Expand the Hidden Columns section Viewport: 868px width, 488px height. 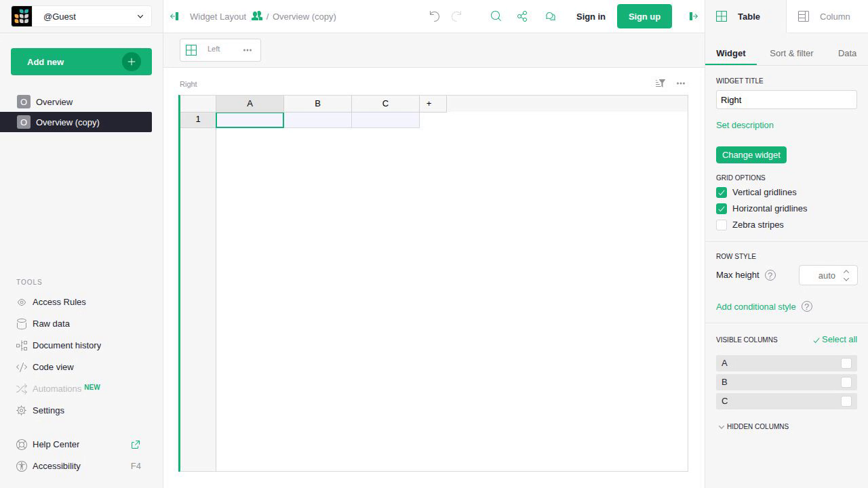(753, 426)
